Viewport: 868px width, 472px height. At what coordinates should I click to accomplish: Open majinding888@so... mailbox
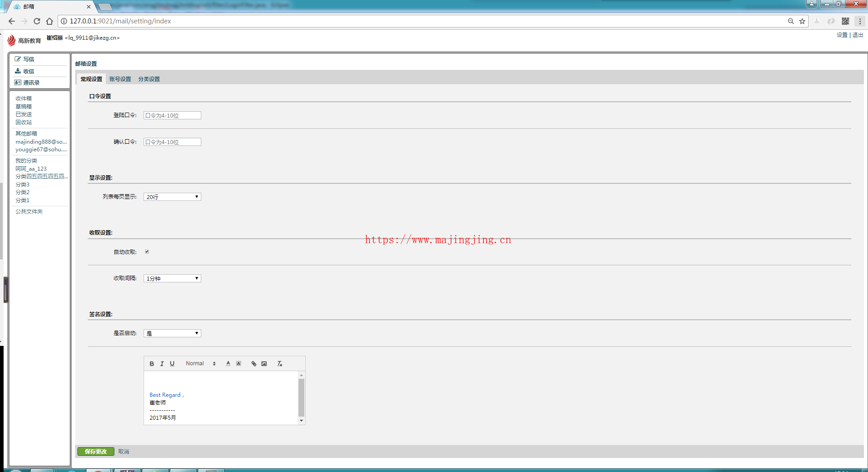pos(41,141)
